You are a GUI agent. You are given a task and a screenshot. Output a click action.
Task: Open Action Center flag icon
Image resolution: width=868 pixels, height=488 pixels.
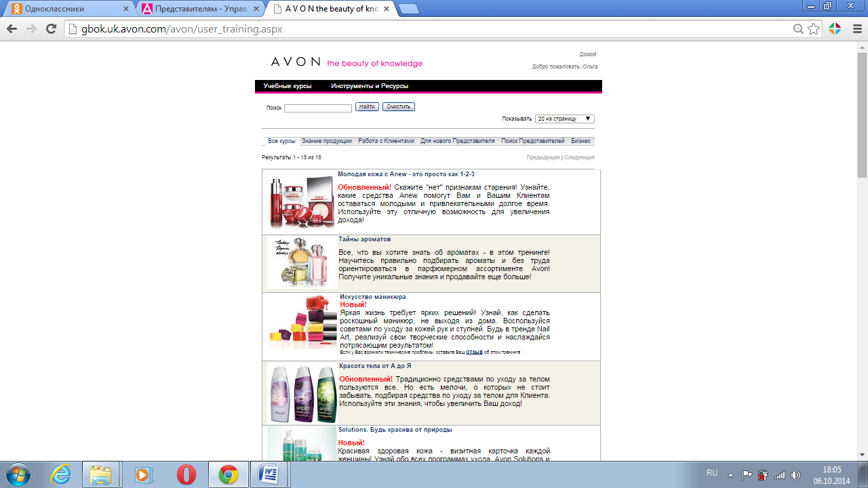tap(747, 474)
